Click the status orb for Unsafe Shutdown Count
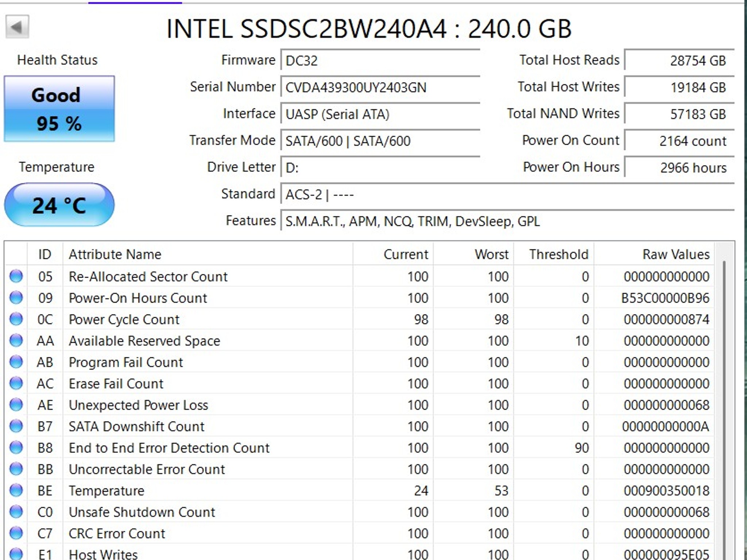 click(x=16, y=512)
